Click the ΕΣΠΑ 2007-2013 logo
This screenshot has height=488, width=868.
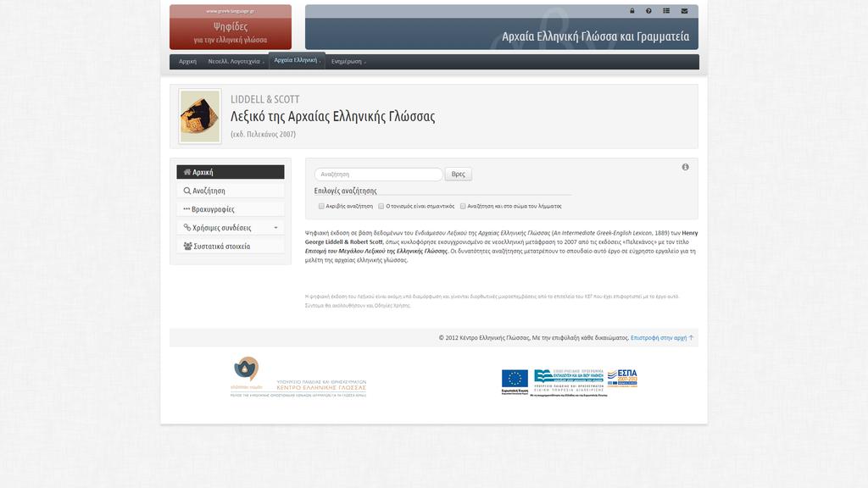[622, 378]
